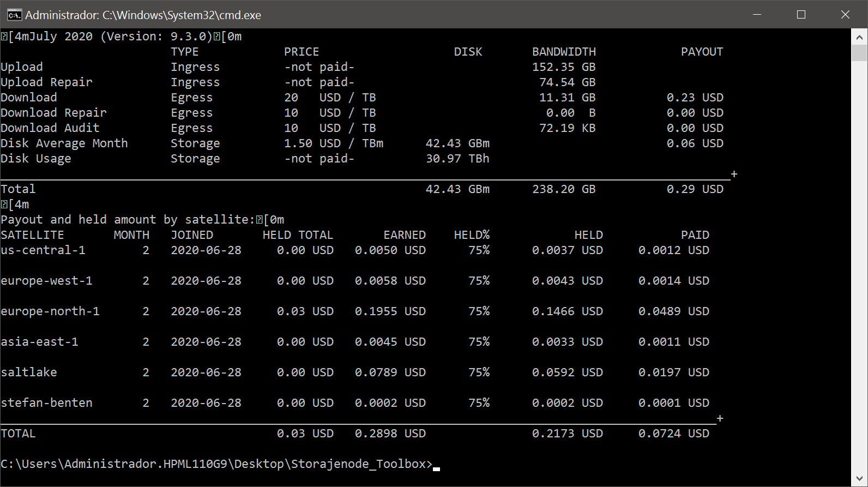Viewport: 868px width, 487px height.
Task: Click the stefan-benten satellite entry
Action: pos(47,403)
